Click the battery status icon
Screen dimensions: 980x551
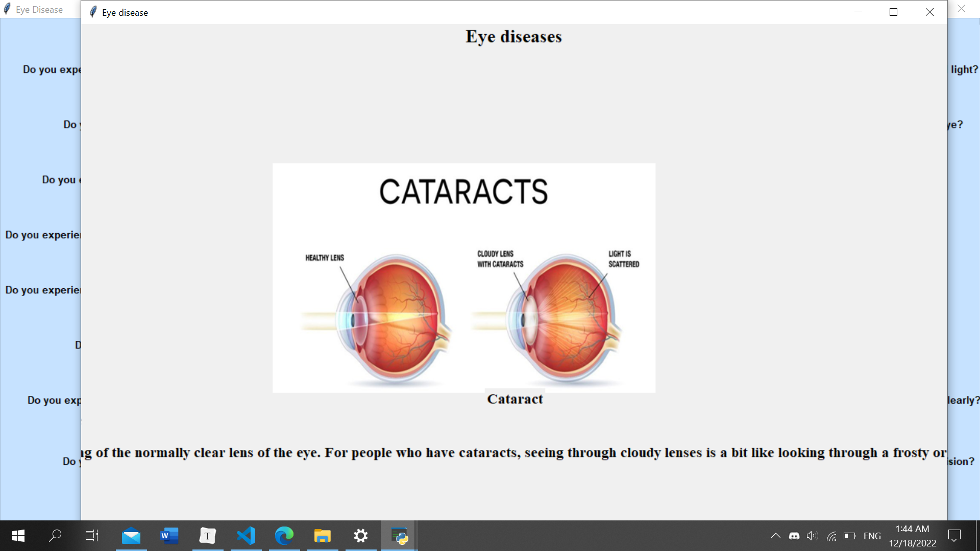click(x=849, y=536)
